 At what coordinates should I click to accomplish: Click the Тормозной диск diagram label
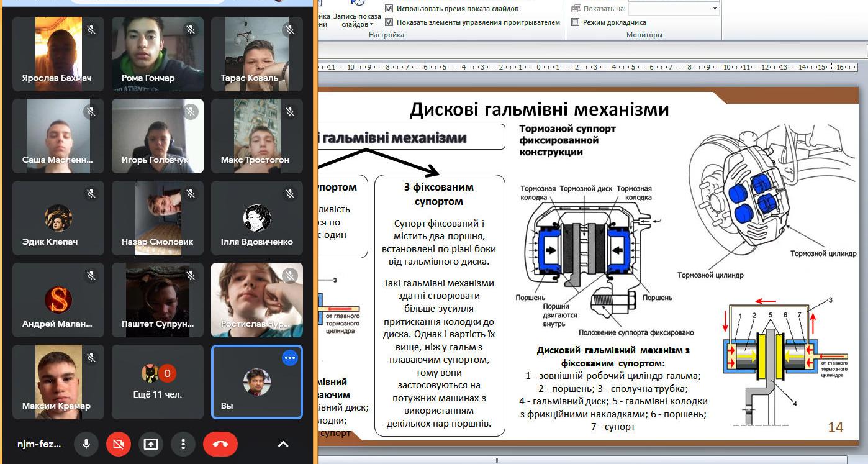tap(587, 188)
